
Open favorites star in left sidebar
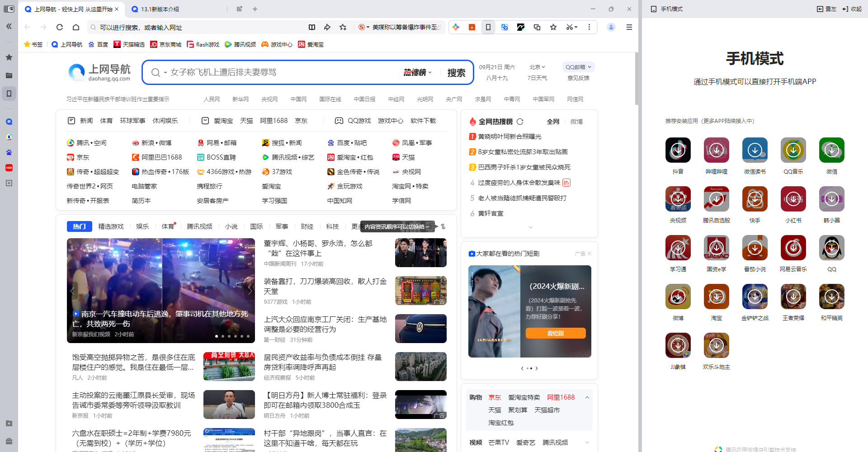[9, 57]
